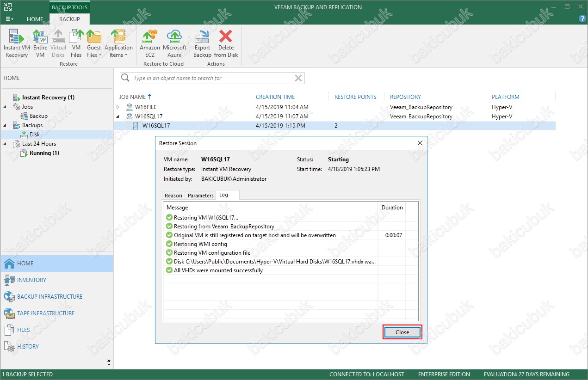588x380 pixels.
Task: Select Running (1) tree node
Action: 44,153
